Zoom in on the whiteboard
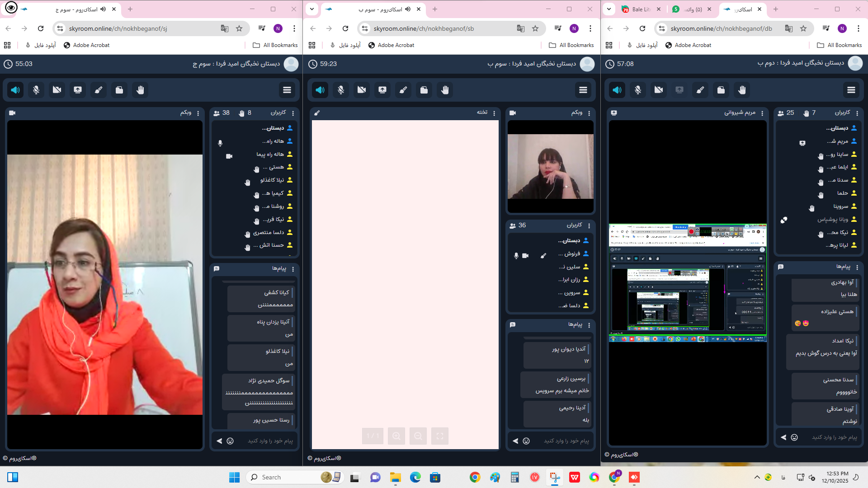Image resolution: width=868 pixels, height=488 pixels. [396, 436]
